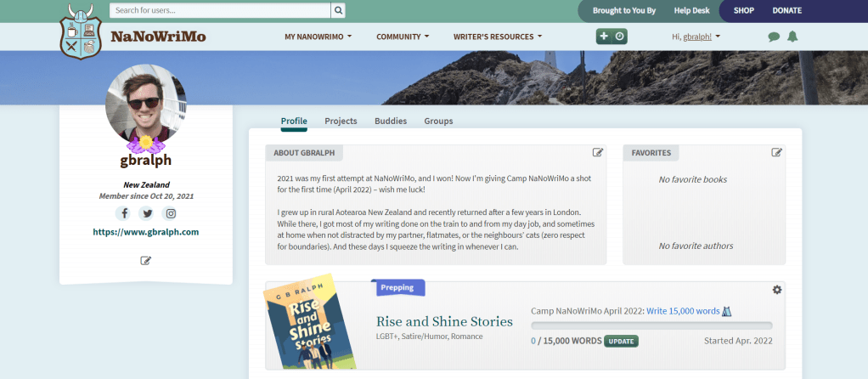The width and height of the screenshot is (868, 379).
Task: Click 'LGBT+, Satire/Humor, Romance' genre text
Action: [x=429, y=337]
